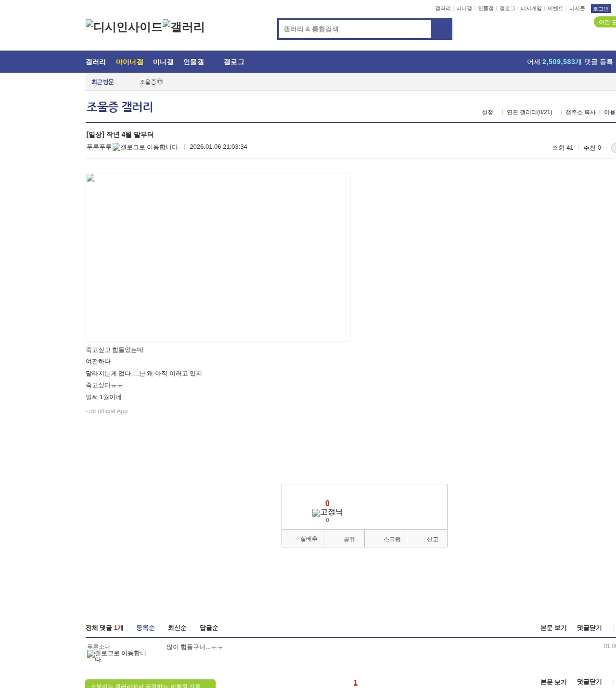Open the 갤로그 menu in the navigation bar
The image size is (616, 688).
click(x=234, y=62)
